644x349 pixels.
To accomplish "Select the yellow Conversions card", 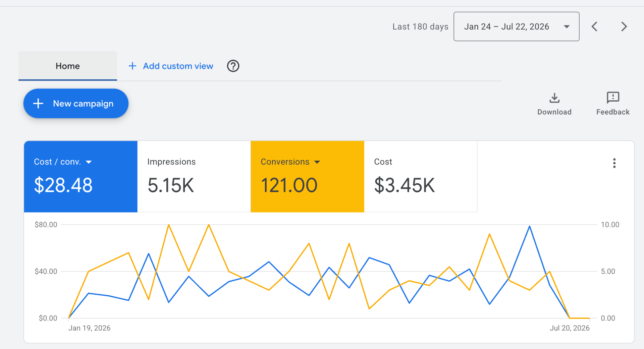I will point(307,176).
